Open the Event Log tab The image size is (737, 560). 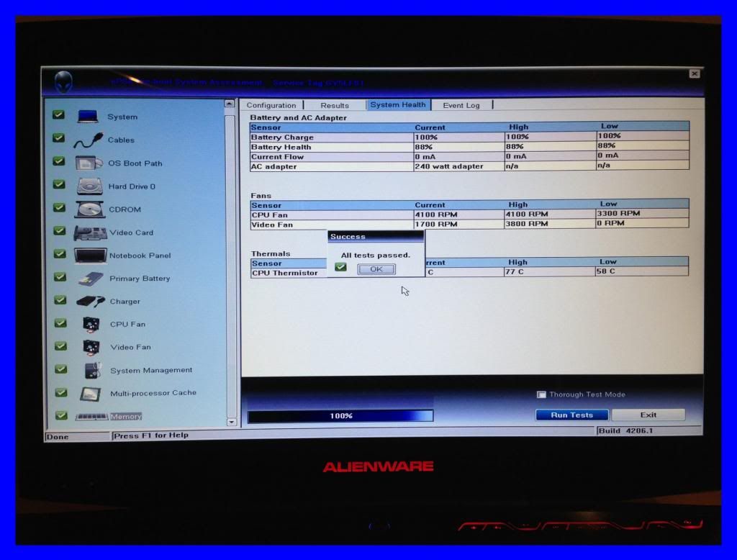click(x=461, y=105)
